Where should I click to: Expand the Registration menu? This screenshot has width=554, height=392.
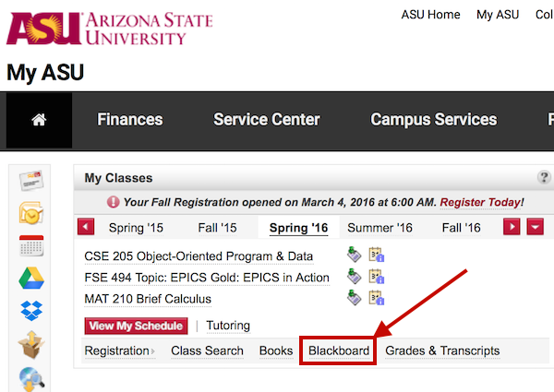click(119, 350)
